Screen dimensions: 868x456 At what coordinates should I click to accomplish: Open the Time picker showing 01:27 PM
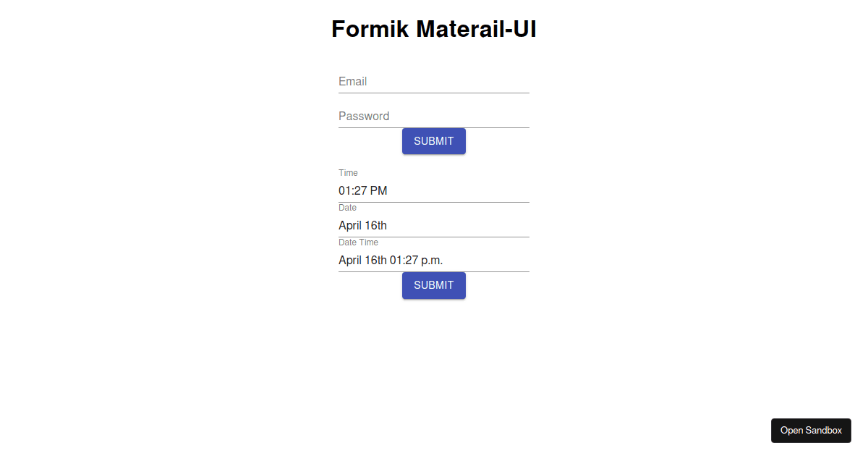434,191
